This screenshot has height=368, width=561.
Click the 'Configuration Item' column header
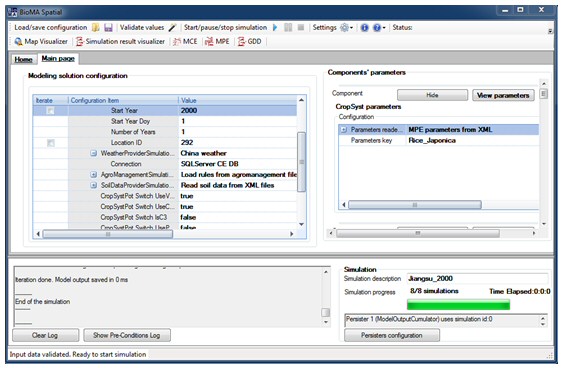[123, 100]
